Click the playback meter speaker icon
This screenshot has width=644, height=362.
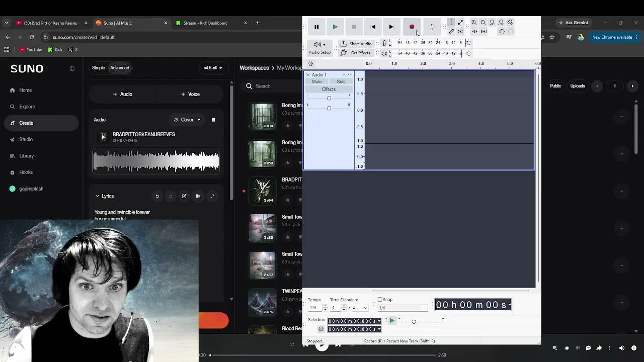[384, 53]
